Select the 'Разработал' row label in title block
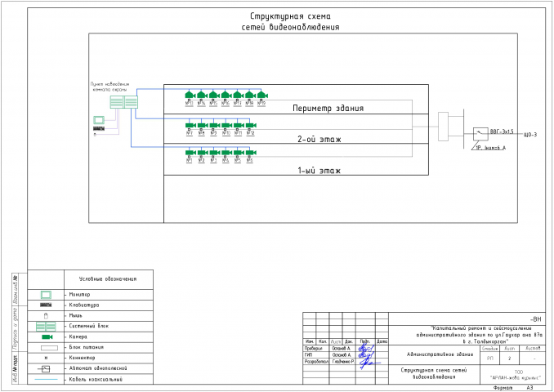 click(x=316, y=362)
